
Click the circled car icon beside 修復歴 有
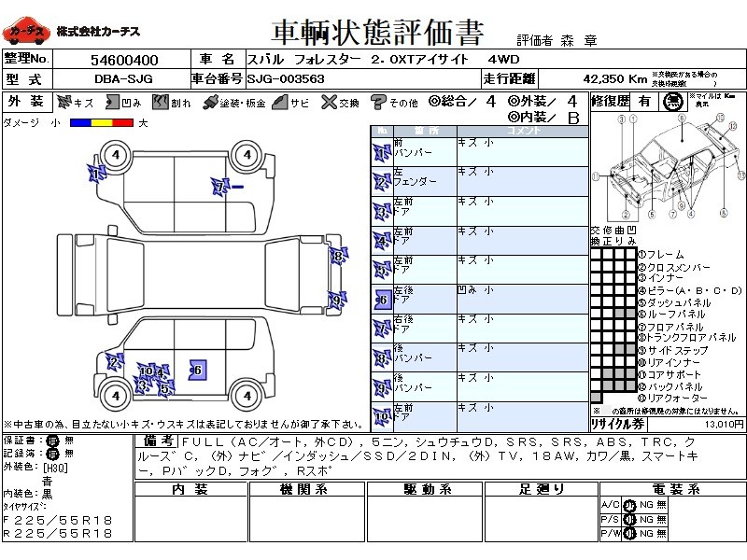tap(672, 102)
